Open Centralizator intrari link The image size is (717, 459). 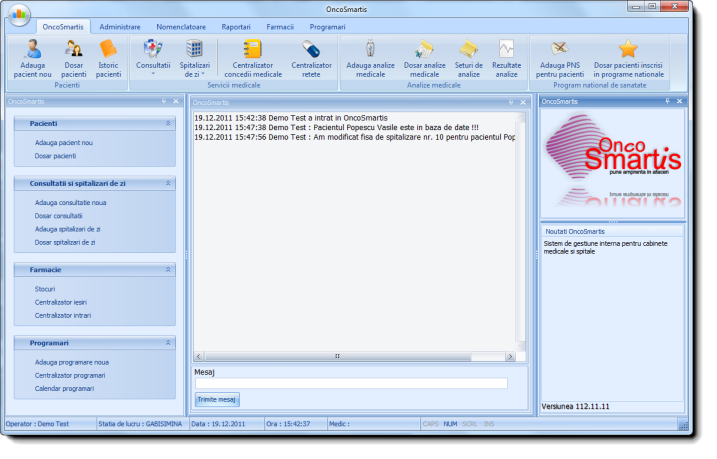pos(63,315)
